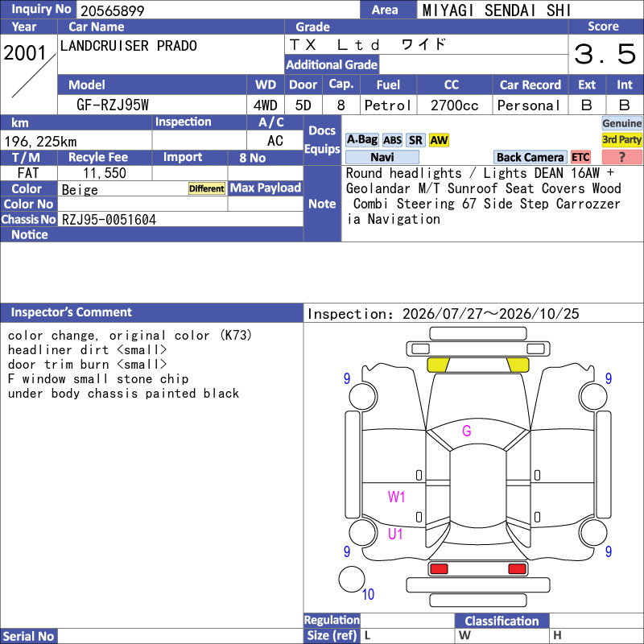The width and height of the screenshot is (644, 644).
Task: Click comment 'F window small stone chip'
Action: point(98,378)
